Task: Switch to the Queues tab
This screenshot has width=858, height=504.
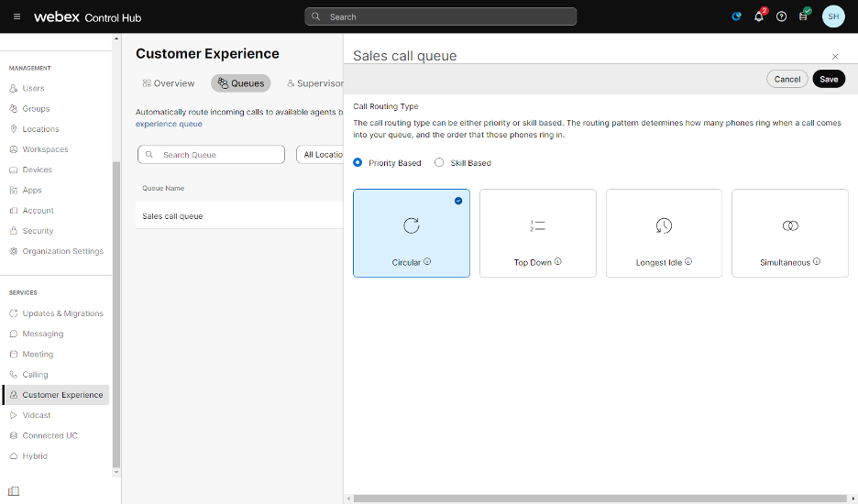Action: (x=241, y=83)
